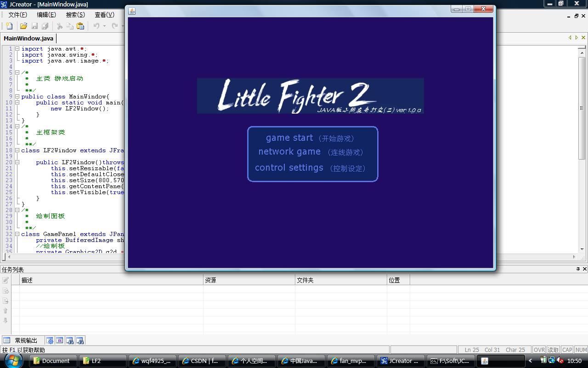Image resolution: width=588 pixels, height=368 pixels.
Task: Click the Copy icon in toolbar
Action: (x=70, y=26)
